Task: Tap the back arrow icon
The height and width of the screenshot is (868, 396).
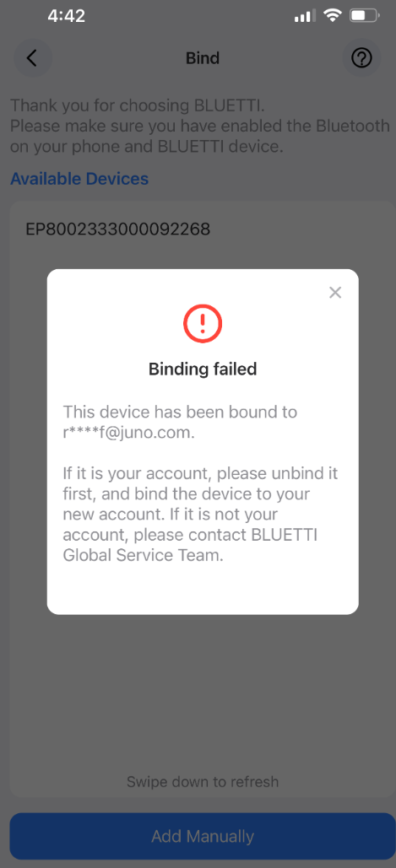Action: click(x=32, y=57)
